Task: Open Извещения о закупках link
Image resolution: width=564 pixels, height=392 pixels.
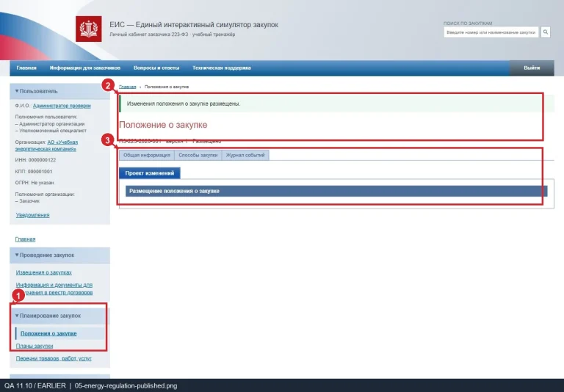Action: pos(44,272)
